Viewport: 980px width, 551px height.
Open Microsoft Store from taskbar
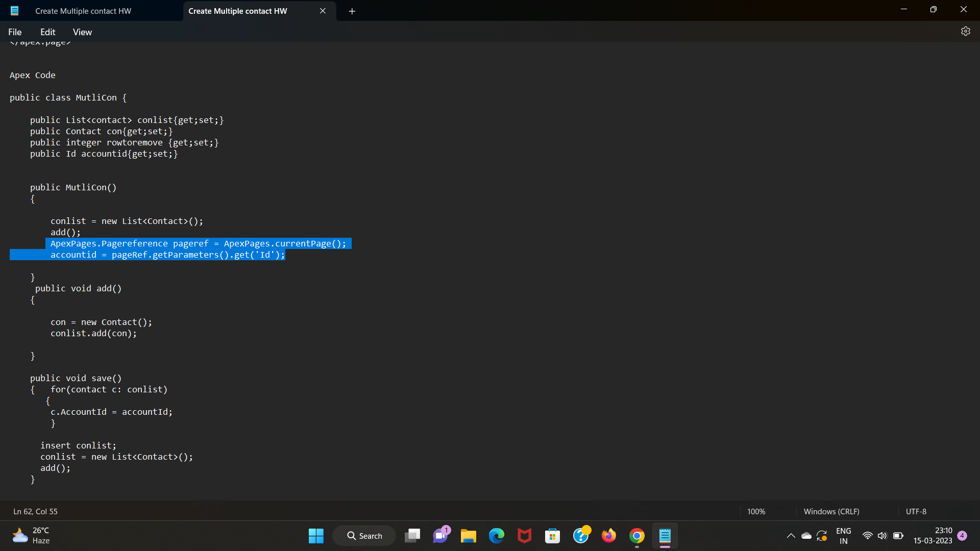click(x=552, y=536)
